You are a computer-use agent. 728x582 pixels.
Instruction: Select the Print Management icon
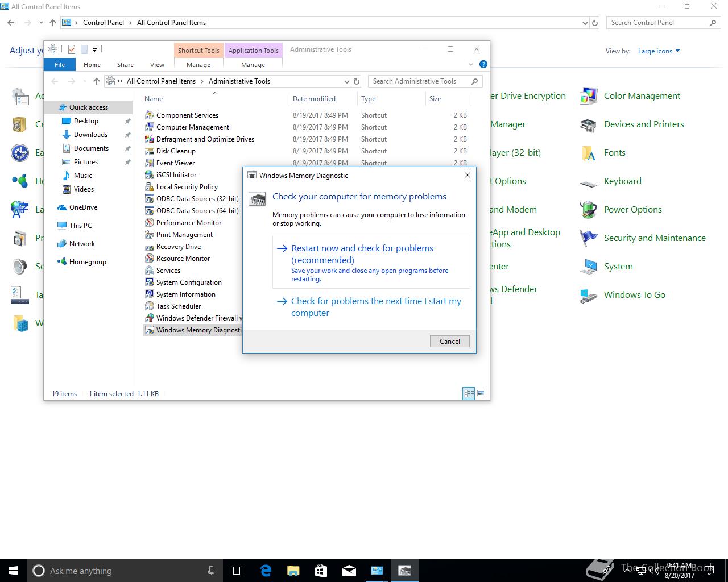click(x=150, y=234)
